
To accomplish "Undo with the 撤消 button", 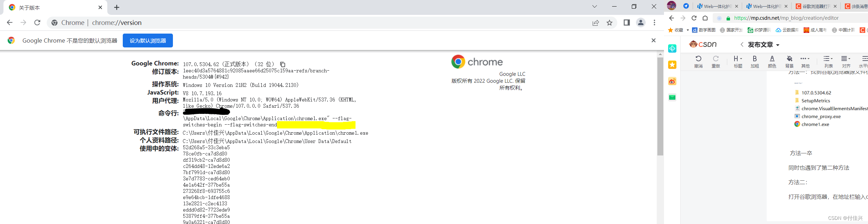I will tap(698, 62).
